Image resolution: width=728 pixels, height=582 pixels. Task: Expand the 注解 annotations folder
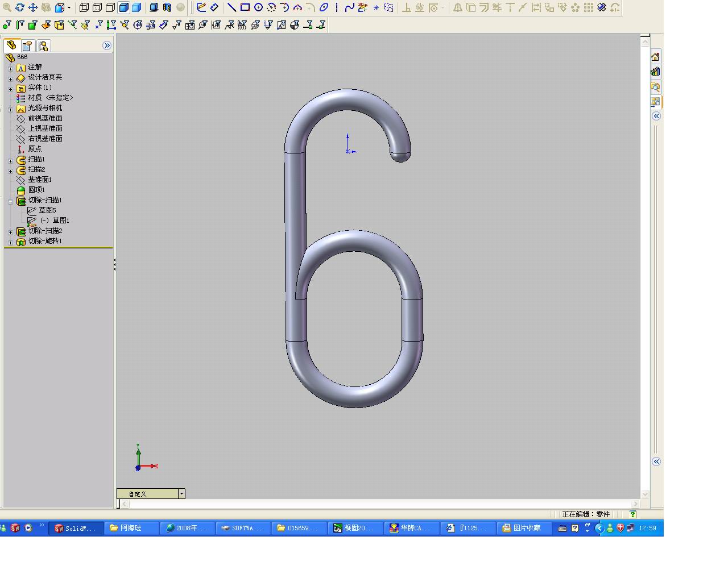pyautogui.click(x=10, y=68)
